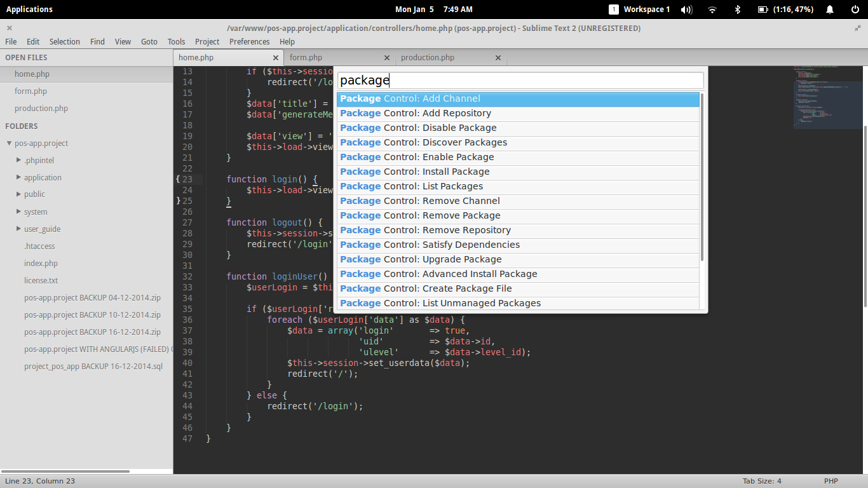The image size is (868, 488).
Task: Select Package Control: Enable Package
Action: (518, 158)
